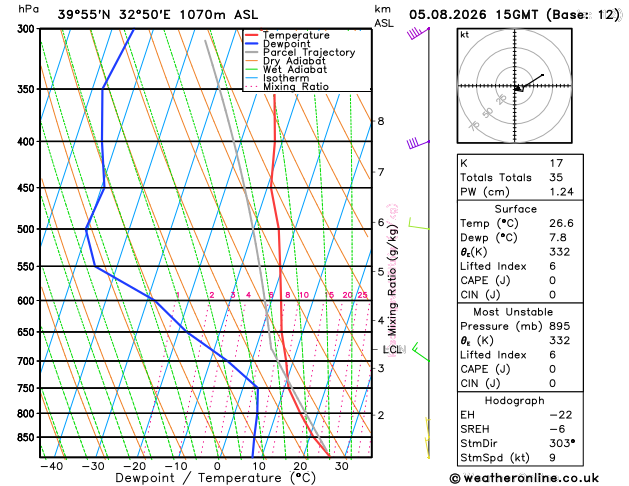Click the Most Unstable section heading
The width and height of the screenshot is (629, 486).
point(513,312)
